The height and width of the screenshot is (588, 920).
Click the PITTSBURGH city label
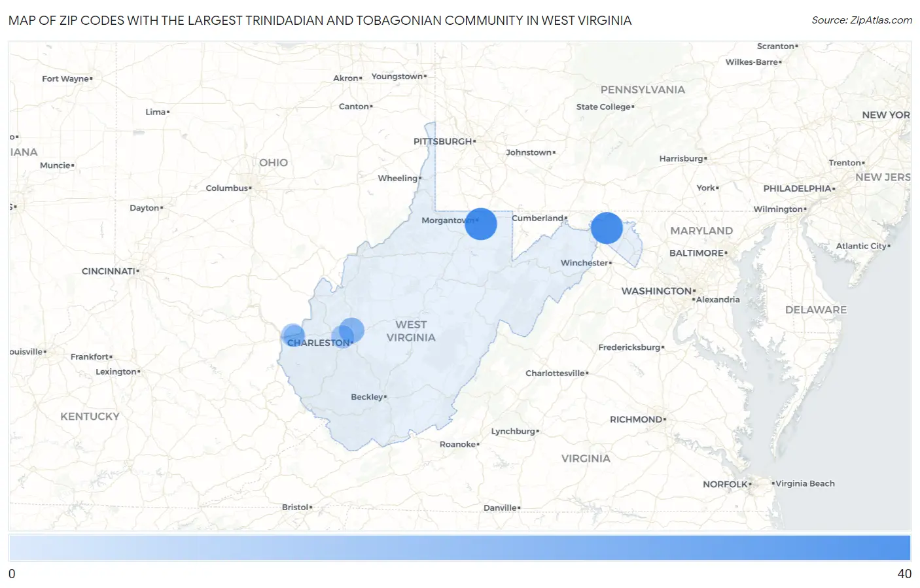click(443, 141)
